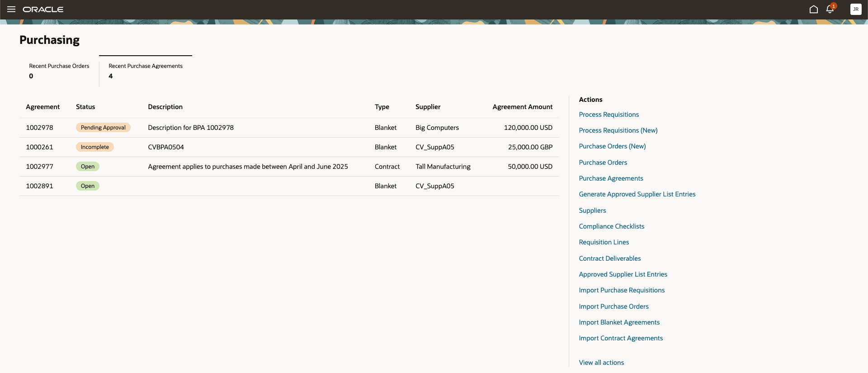The width and height of the screenshot is (868, 373).
Task: Go to Requisition Lines
Action: point(604,242)
